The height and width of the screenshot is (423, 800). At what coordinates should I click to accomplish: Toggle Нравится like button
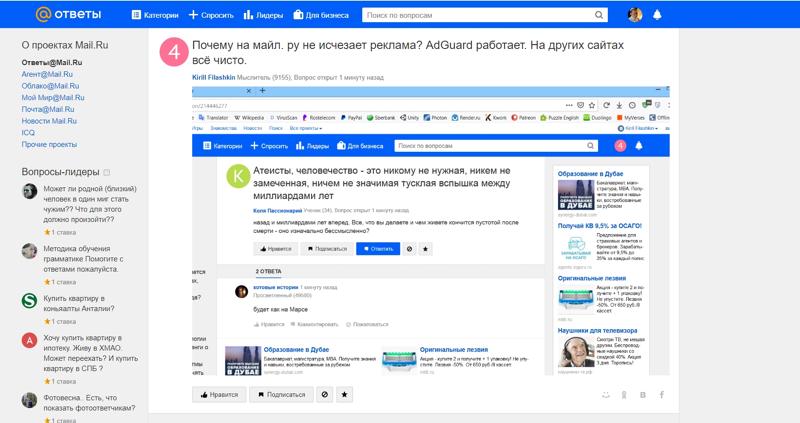pos(219,395)
